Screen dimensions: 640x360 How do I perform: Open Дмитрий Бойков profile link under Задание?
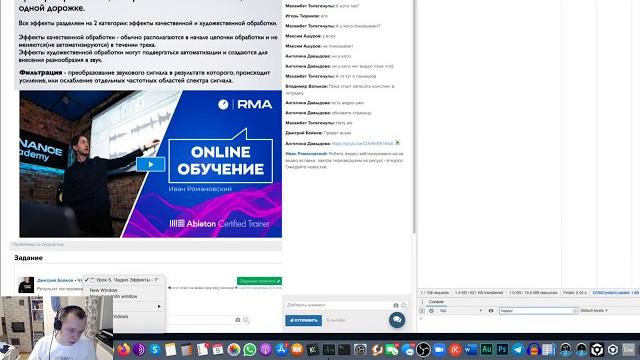tap(55, 280)
